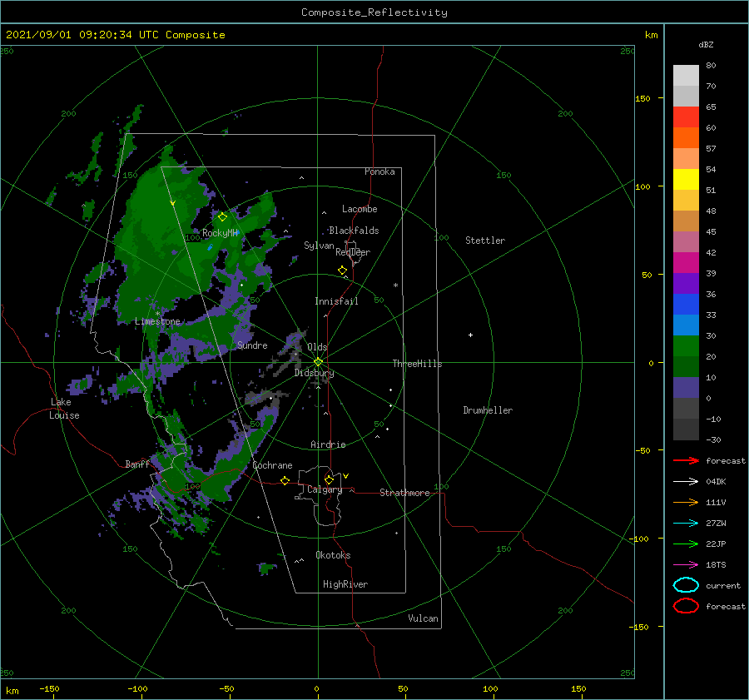Image resolution: width=749 pixels, height=700 pixels.
Task: Click the Ponoka city label
Action: [x=379, y=171]
